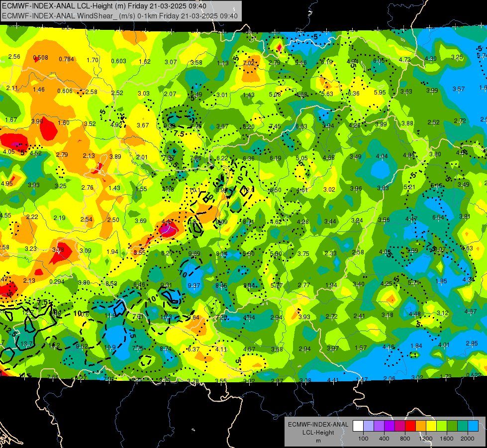Click the wind shear value 4.73

[405, 59]
